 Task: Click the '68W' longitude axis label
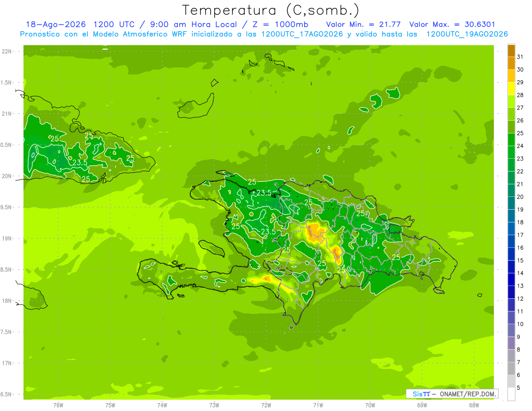(x=474, y=405)
